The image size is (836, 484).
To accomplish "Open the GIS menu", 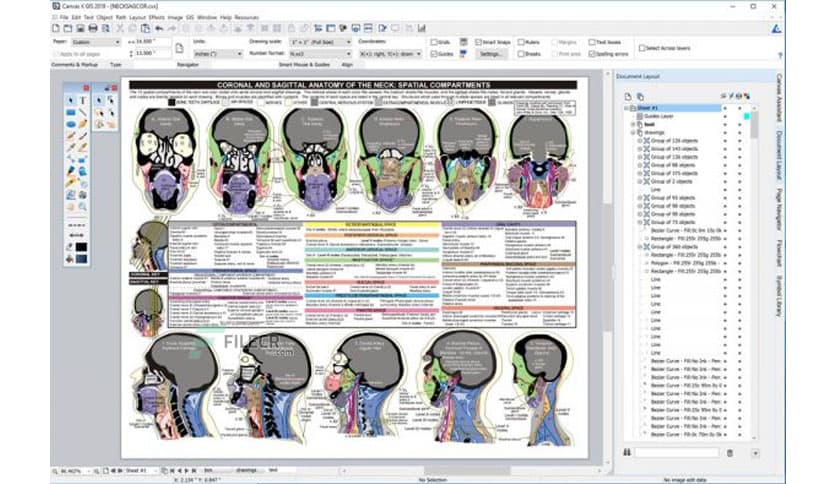I will 190,18.
